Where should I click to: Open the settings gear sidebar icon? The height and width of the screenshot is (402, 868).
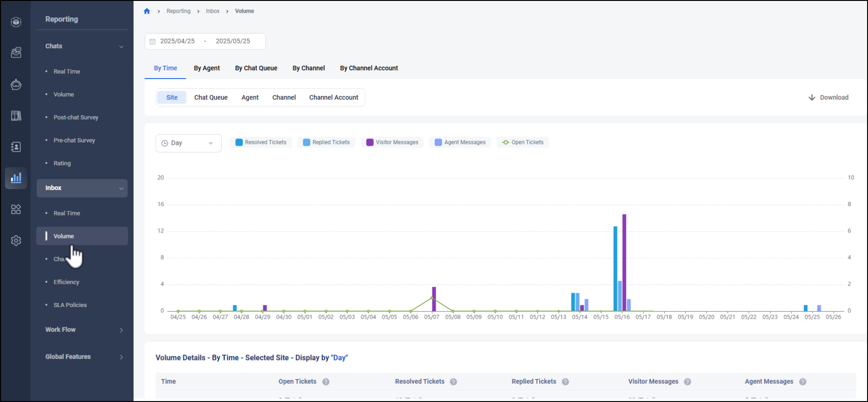point(16,241)
